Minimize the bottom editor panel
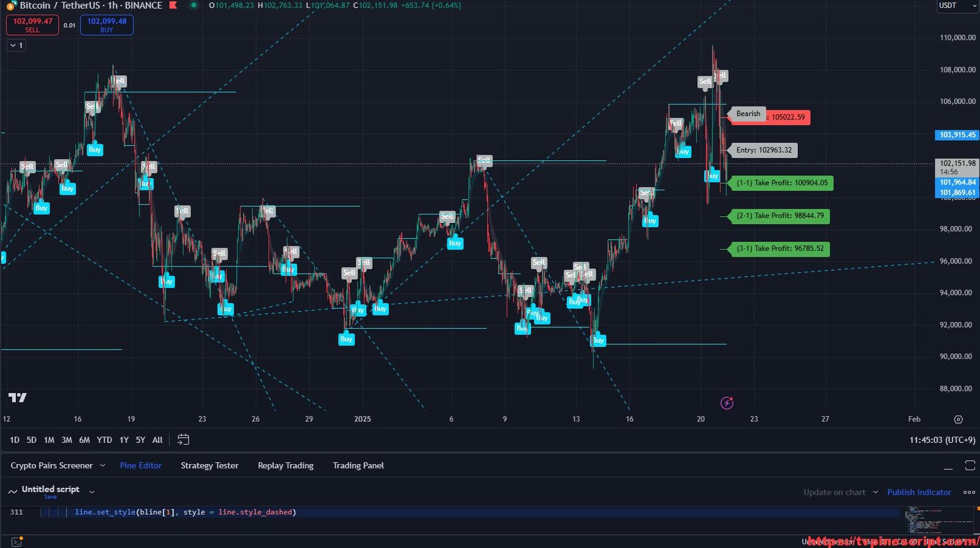 (x=948, y=466)
